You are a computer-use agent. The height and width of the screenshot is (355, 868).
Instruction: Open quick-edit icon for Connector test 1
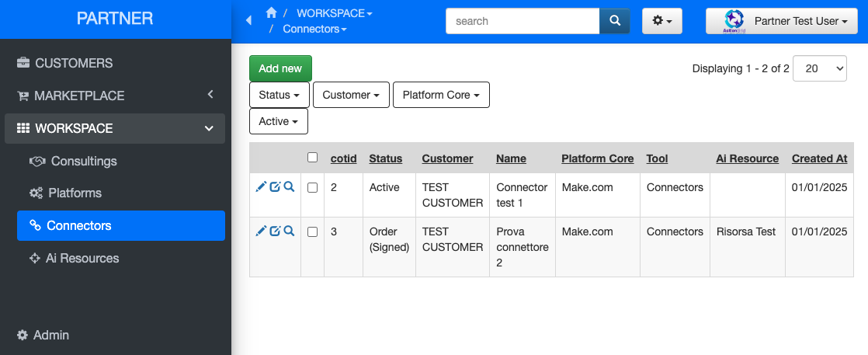[x=275, y=186]
